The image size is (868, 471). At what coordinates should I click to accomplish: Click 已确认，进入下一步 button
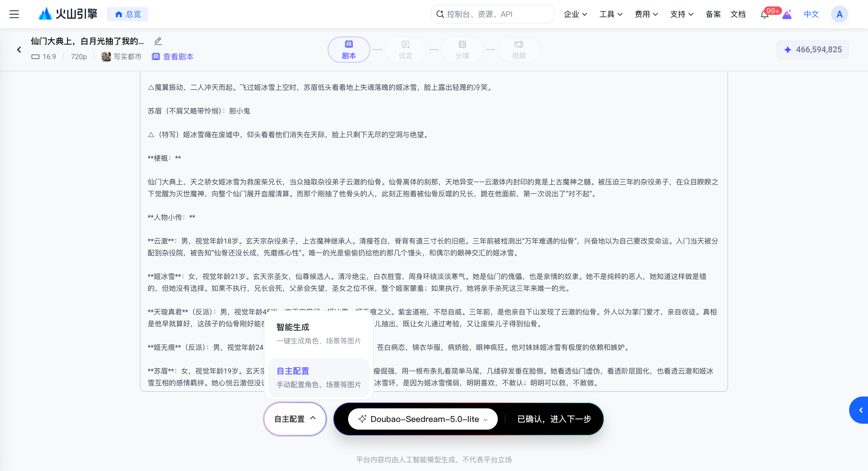coord(554,419)
